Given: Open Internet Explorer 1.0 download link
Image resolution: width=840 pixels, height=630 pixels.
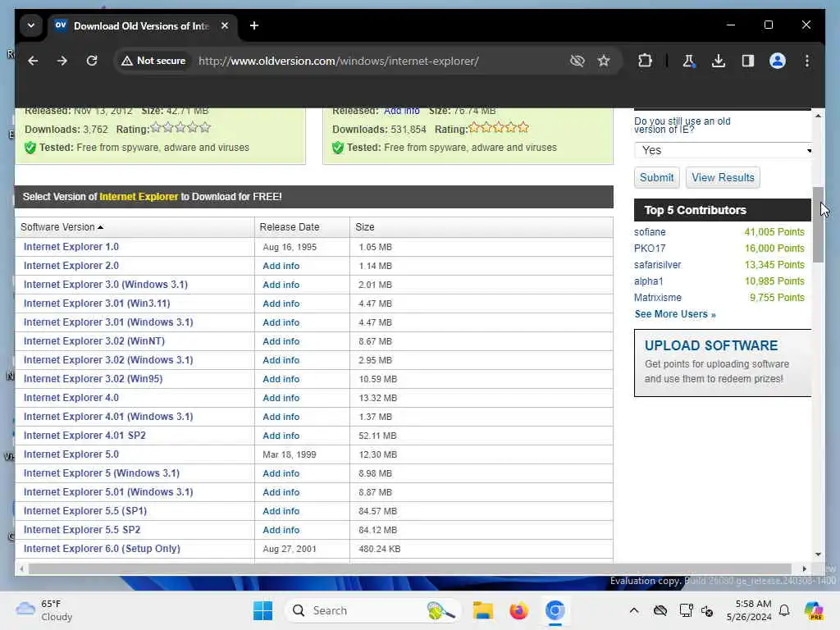Looking at the screenshot, I should [71, 247].
